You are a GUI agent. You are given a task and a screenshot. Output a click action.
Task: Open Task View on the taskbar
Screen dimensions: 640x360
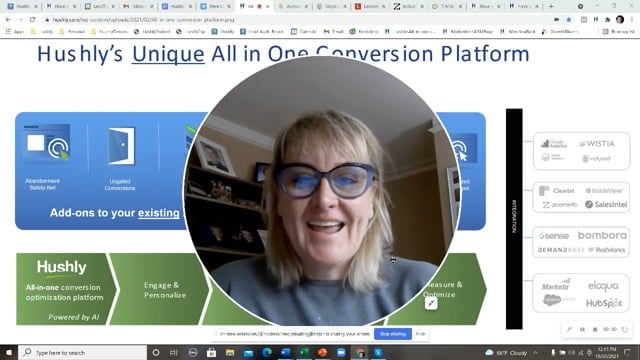[173, 352]
